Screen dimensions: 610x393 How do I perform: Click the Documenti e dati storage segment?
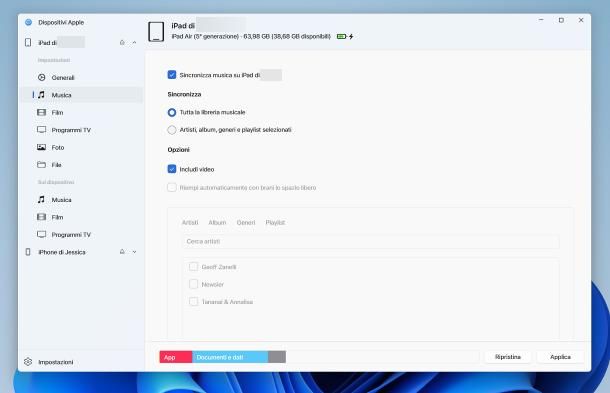point(230,357)
